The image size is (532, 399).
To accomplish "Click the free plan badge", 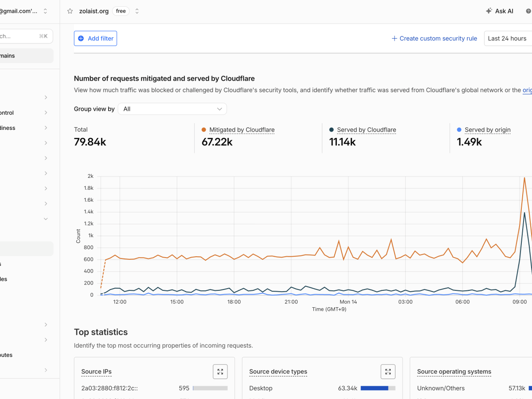I will coord(121,11).
